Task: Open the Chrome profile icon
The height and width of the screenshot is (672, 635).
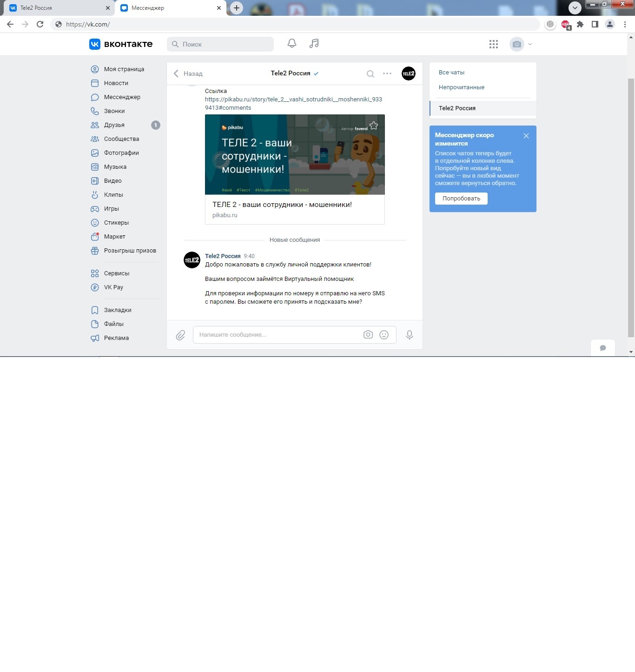Action: pyautogui.click(x=610, y=24)
